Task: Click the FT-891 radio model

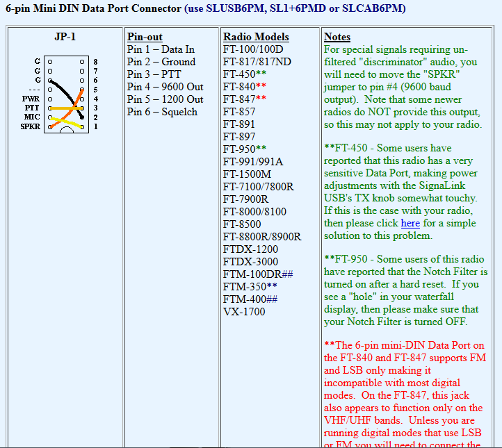Action: pos(239,124)
